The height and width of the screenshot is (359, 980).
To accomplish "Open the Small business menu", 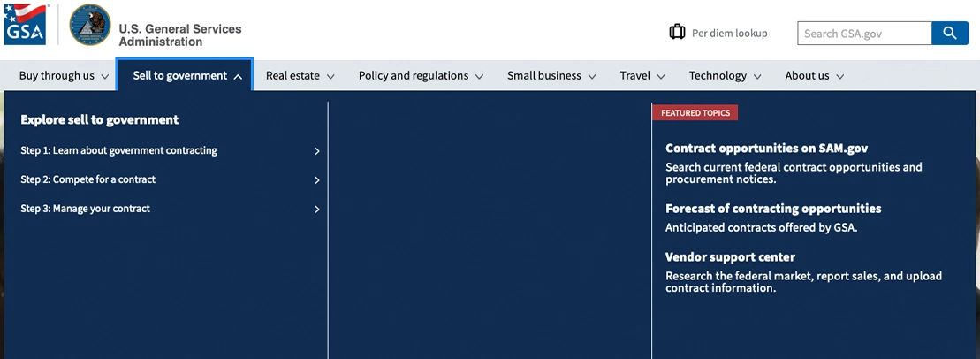I will coord(551,76).
